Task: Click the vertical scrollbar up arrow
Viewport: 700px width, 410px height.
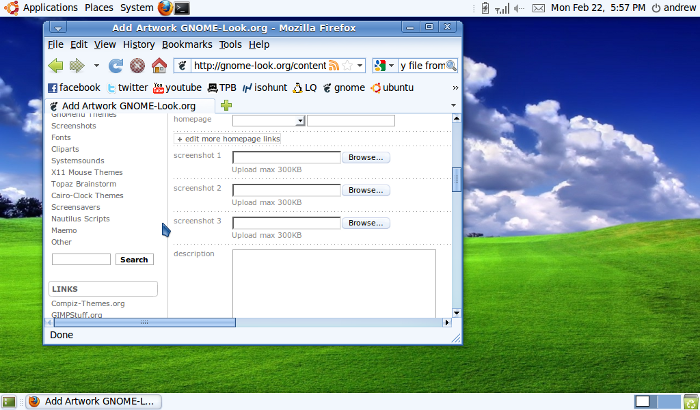Action: tap(456, 118)
